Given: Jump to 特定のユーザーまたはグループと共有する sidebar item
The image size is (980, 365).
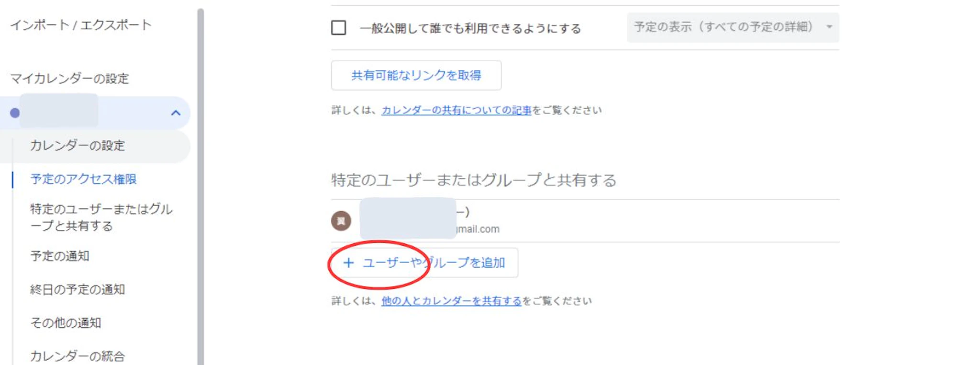Looking at the screenshot, I should coord(101,217).
